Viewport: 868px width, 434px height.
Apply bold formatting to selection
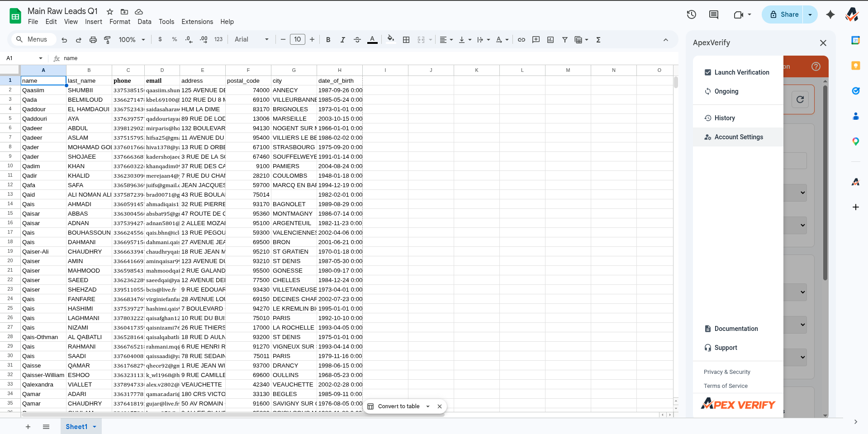coord(328,40)
